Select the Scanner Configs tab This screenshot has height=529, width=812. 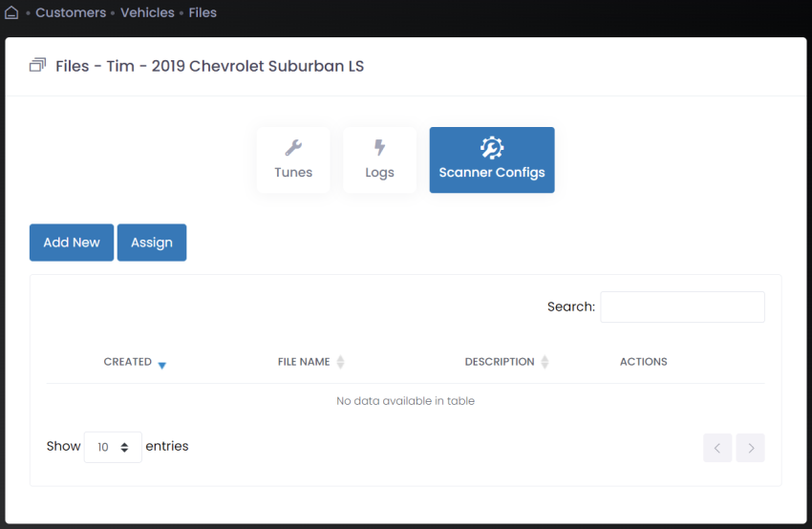(x=492, y=160)
